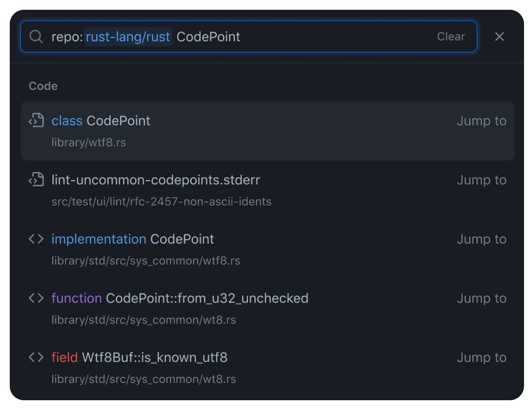The width and height of the screenshot is (532, 410).
Task: Click the code symbol icon in the first result
Action: tap(37, 120)
